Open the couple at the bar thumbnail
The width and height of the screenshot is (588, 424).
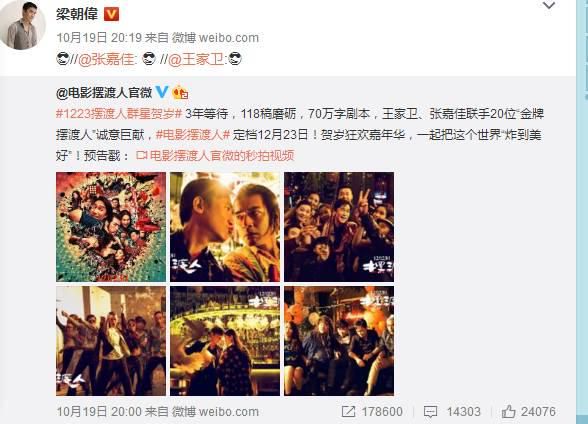225,341
